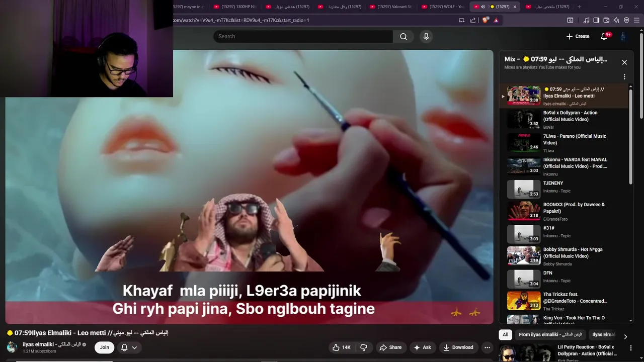
Task: Switch to the Valorant browser tab
Action: point(391,7)
